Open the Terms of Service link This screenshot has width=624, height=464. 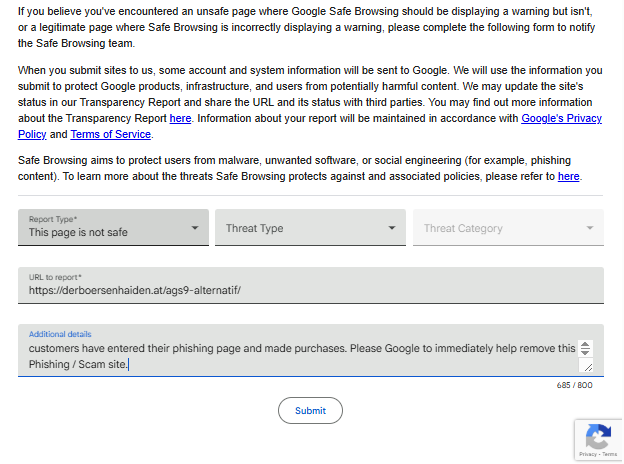(x=111, y=134)
